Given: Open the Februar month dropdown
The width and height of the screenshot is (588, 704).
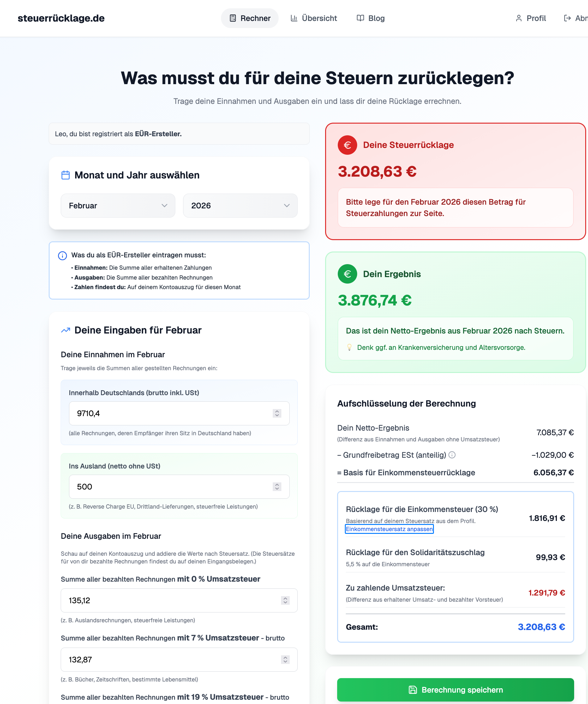Looking at the screenshot, I should point(118,206).
